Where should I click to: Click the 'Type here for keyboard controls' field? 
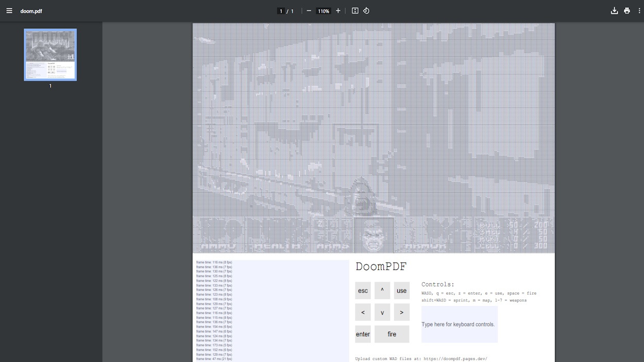point(459,324)
